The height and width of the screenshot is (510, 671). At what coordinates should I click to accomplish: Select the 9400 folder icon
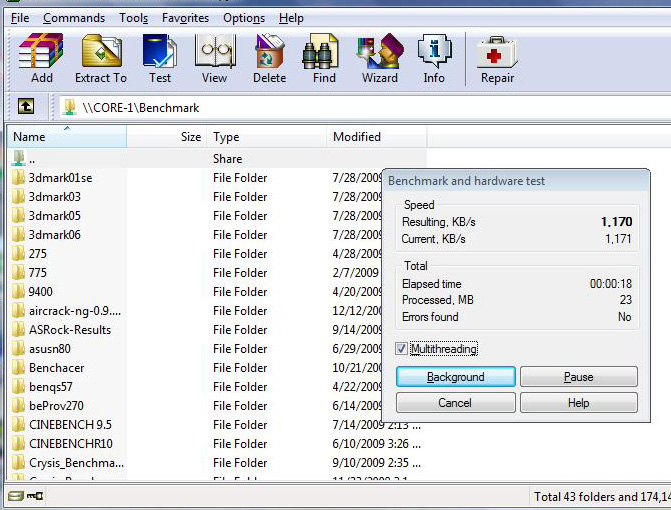pos(18,291)
